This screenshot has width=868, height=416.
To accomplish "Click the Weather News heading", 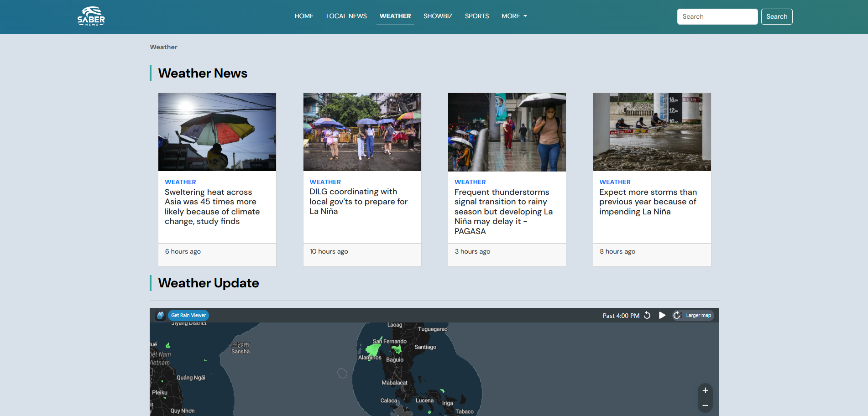I will [203, 73].
